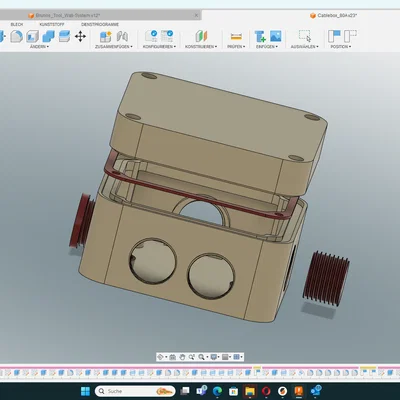400x400 pixels.
Task: Open Task View from the taskbar
Action: pyautogui.click(x=185, y=391)
